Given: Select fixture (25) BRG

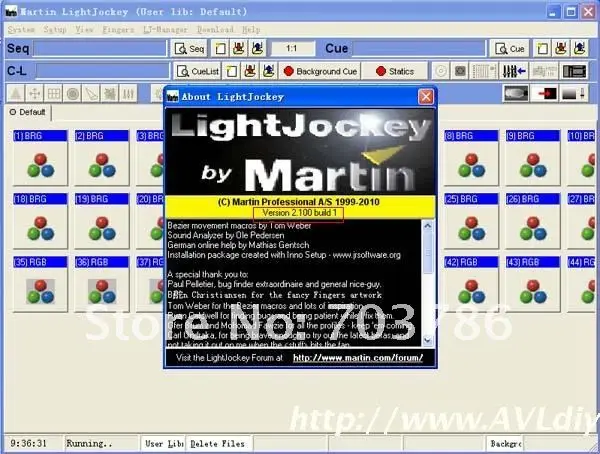Looking at the screenshot, I should 471,221.
